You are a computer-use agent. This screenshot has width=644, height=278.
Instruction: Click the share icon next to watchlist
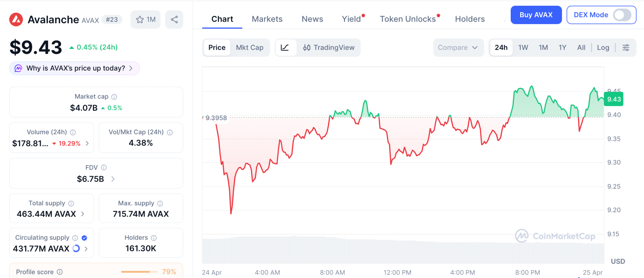tap(174, 19)
